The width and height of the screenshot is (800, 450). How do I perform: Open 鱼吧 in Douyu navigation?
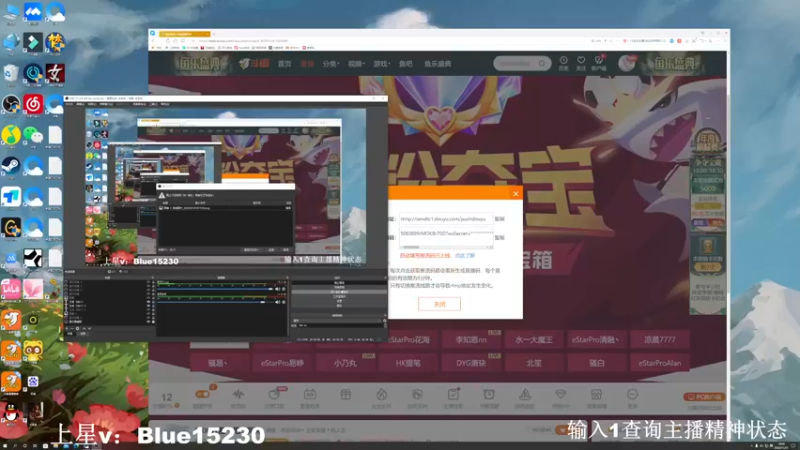pyautogui.click(x=406, y=64)
